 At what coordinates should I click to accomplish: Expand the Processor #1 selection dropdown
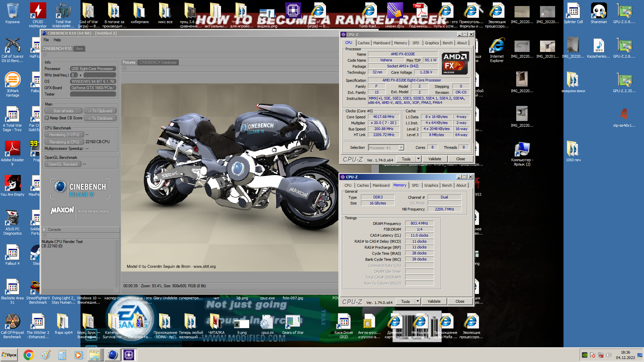pos(401,148)
